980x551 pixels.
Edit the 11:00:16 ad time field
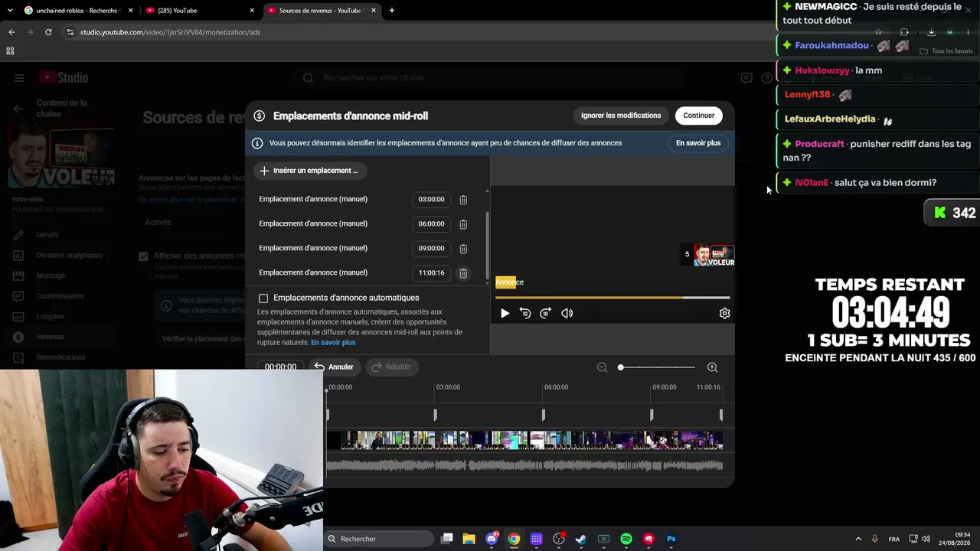[431, 273]
